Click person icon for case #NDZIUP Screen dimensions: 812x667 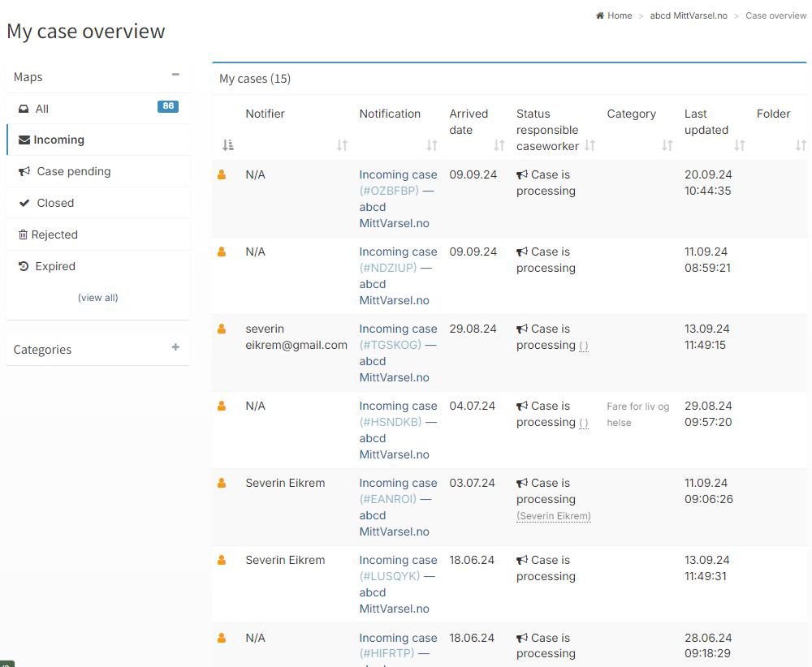pyautogui.click(x=222, y=252)
